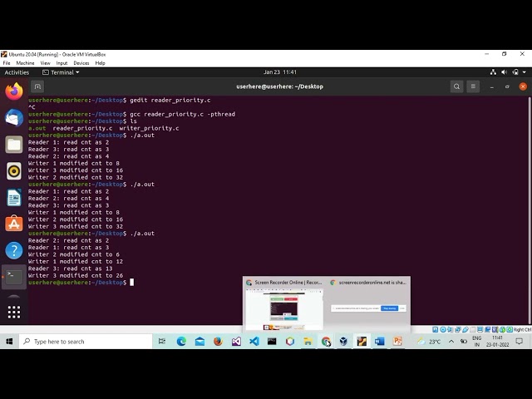The image size is (532, 399).
Task: Open the VirtualBox View menu
Action: point(45,63)
